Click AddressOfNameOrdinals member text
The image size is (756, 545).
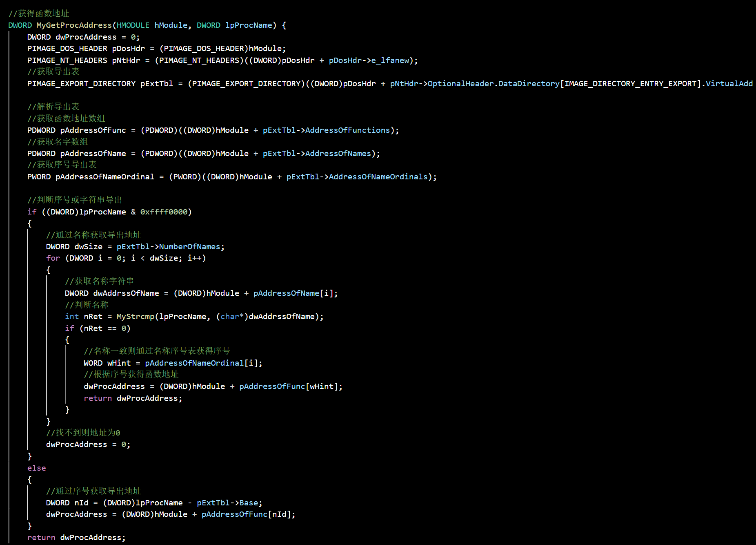click(x=378, y=177)
